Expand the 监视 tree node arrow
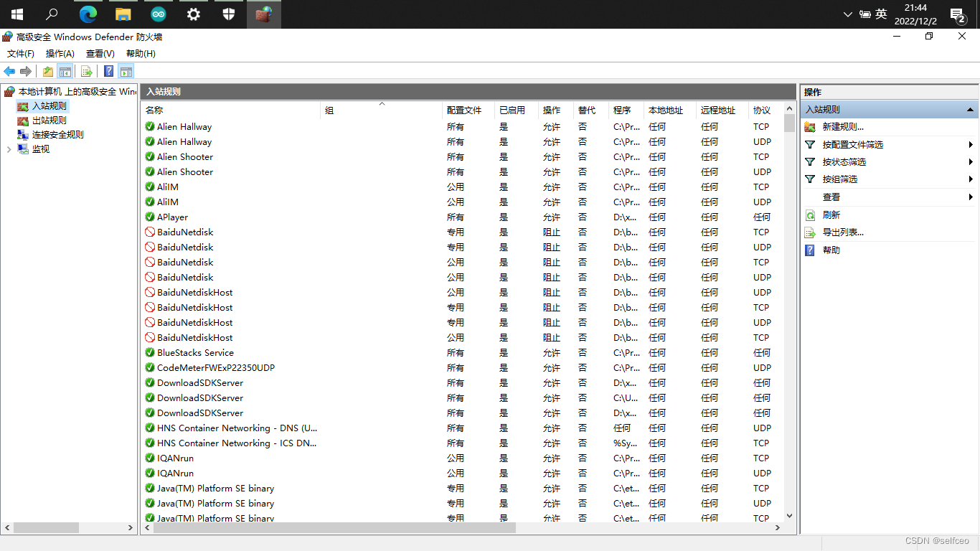 click(9, 149)
